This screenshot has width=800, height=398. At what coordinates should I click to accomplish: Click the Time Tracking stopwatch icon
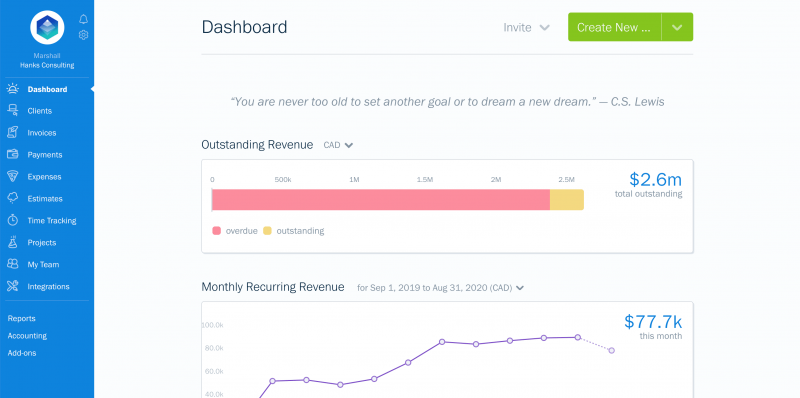pos(13,220)
